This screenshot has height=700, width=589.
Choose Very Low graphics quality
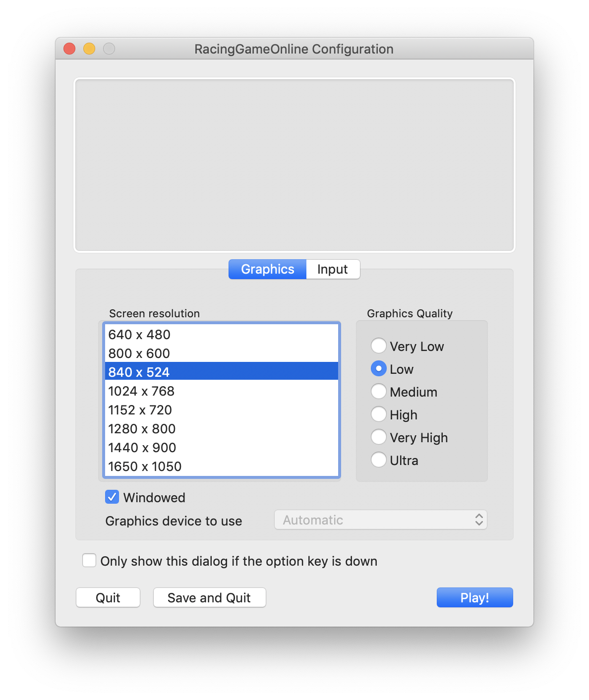point(379,346)
